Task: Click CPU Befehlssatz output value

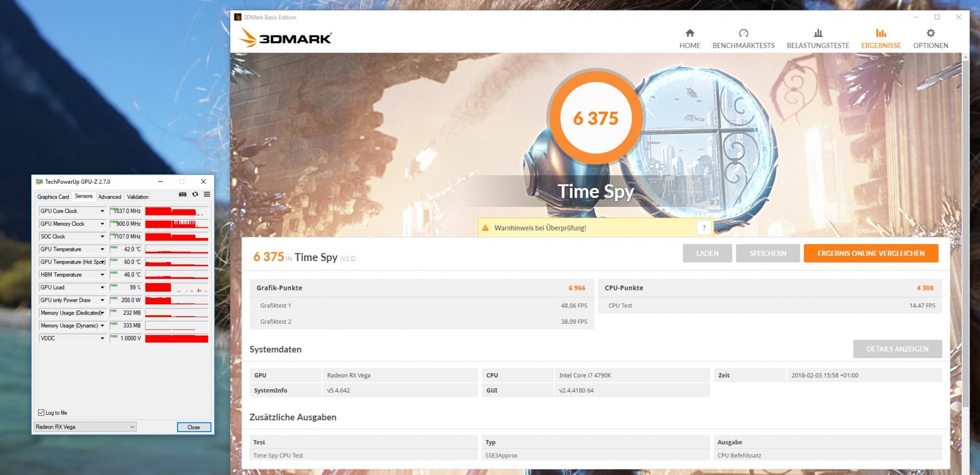Action: tap(739, 456)
